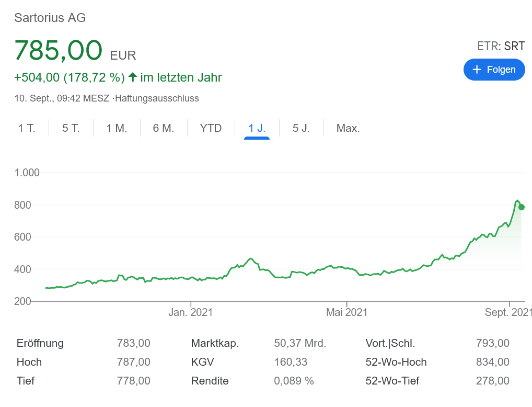Click the Marktkap. value 50,37 Mrd.
Screen dimensions: 532x407
point(299,344)
